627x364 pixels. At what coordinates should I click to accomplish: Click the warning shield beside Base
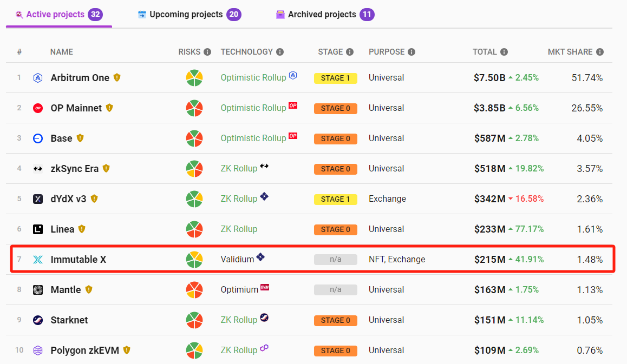tap(80, 138)
